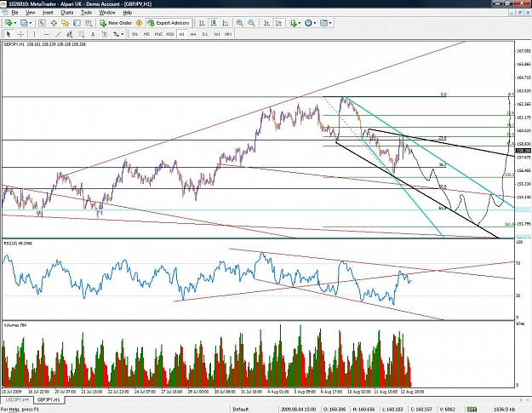532x413 pixels.
Task: Expand the Indicators dropdown arrow
Action: [300, 23]
